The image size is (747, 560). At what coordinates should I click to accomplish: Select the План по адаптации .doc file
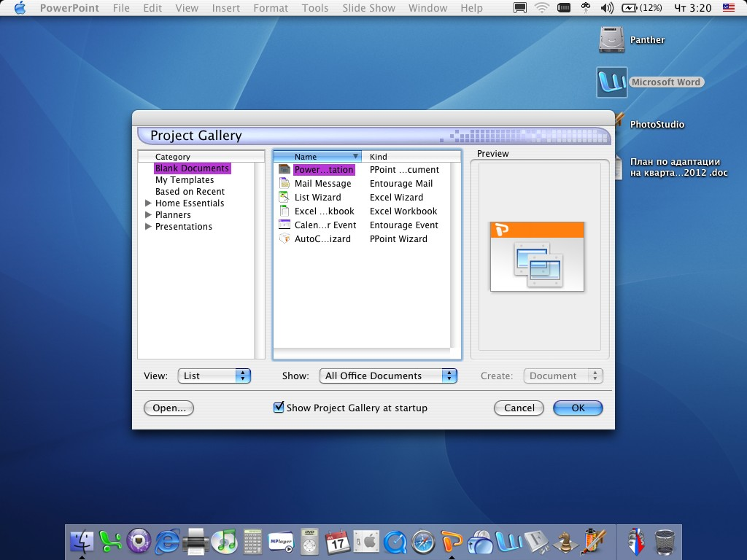click(678, 167)
